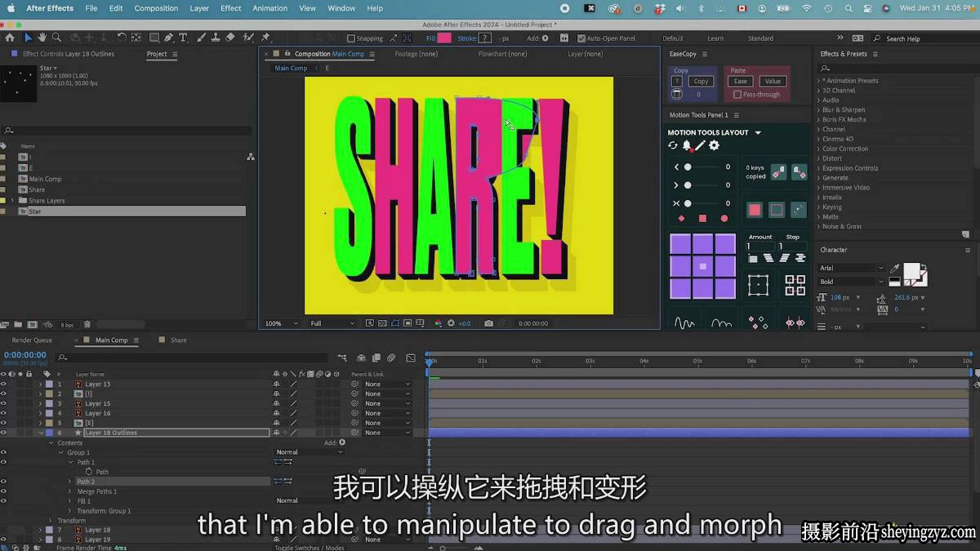
Task: Click the Motion Tools pencil icon
Action: pyautogui.click(x=700, y=145)
